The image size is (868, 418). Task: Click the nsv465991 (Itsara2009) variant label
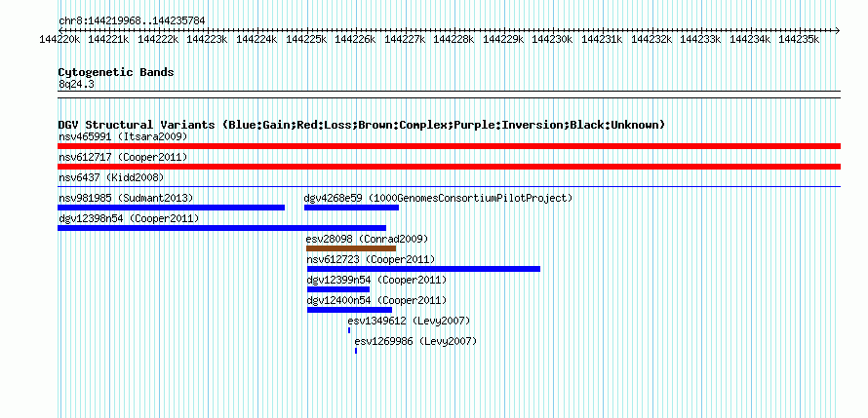click(x=123, y=136)
